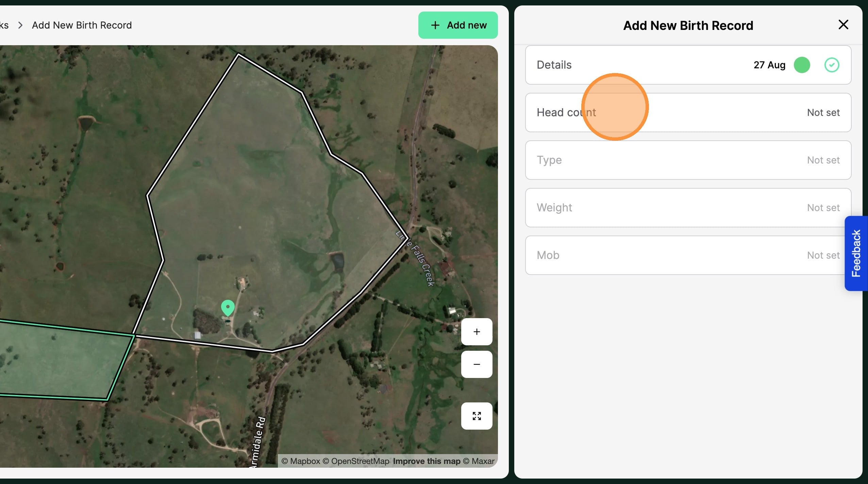Click the green location pin on map

(228, 307)
